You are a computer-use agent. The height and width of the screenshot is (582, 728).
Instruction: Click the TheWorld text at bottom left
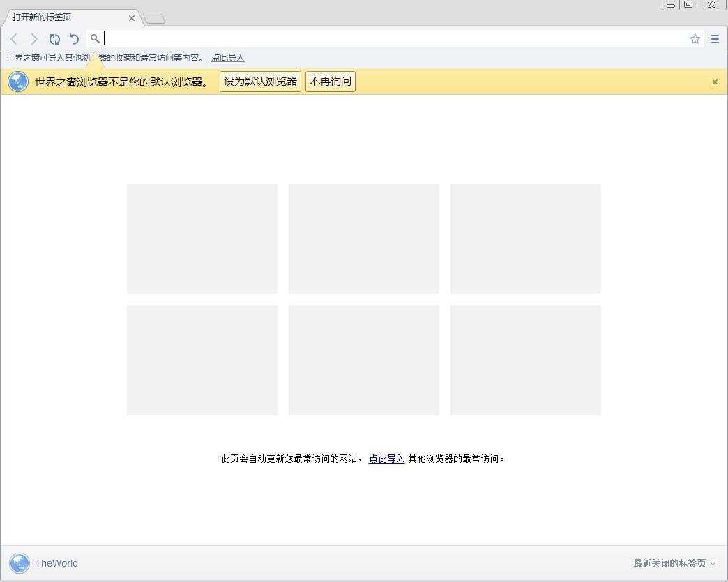(56, 563)
